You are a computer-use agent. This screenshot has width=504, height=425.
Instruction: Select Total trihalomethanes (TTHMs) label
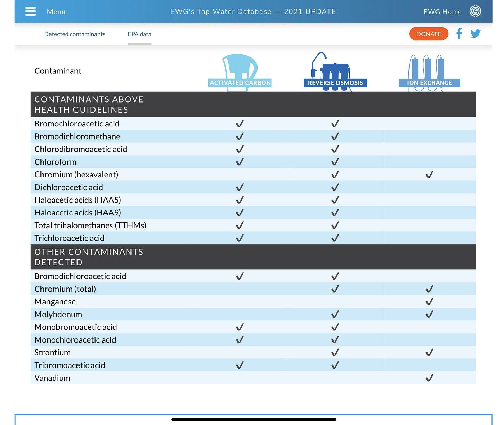point(90,225)
